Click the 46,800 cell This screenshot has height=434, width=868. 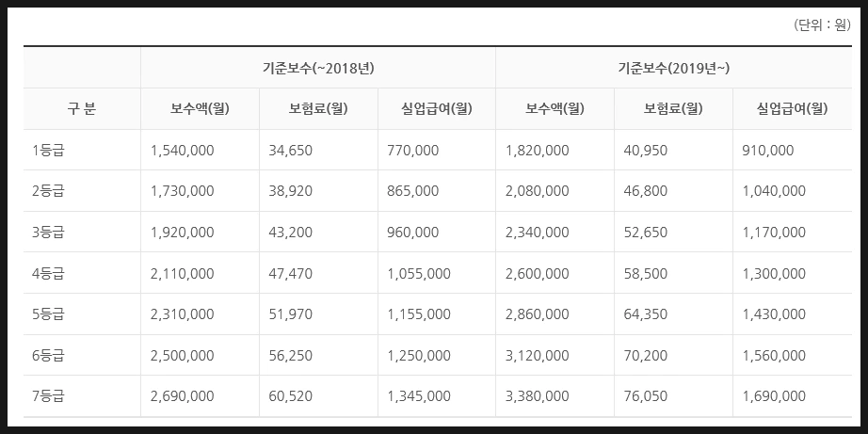(674, 191)
